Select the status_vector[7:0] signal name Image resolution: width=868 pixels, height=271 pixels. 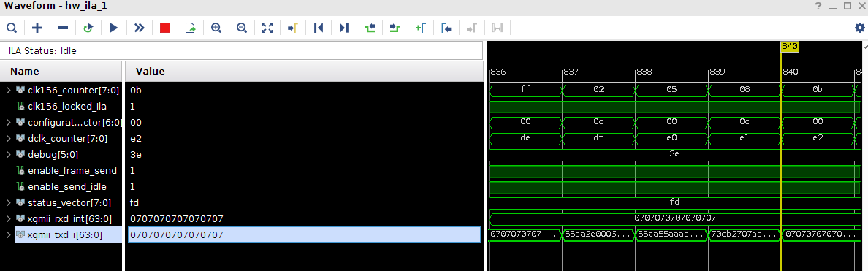(x=69, y=202)
